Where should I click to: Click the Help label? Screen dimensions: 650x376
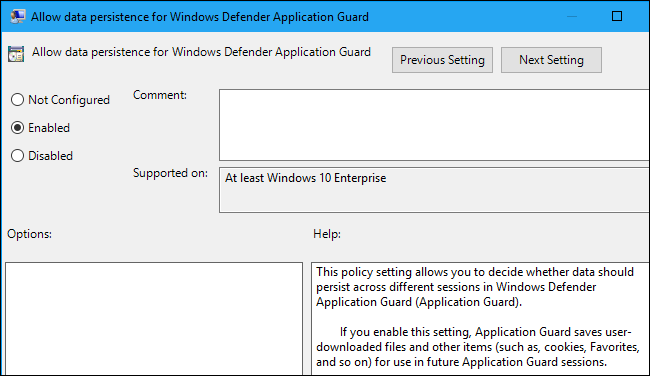pyautogui.click(x=327, y=234)
